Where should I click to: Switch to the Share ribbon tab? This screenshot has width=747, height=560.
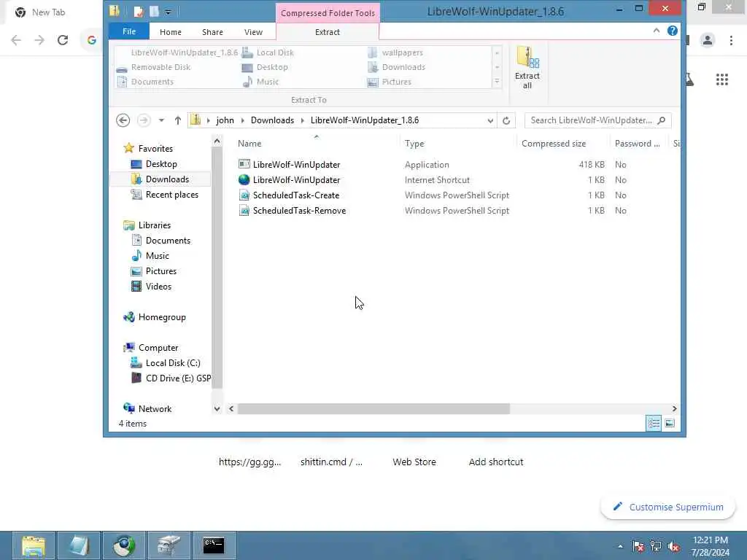[212, 32]
